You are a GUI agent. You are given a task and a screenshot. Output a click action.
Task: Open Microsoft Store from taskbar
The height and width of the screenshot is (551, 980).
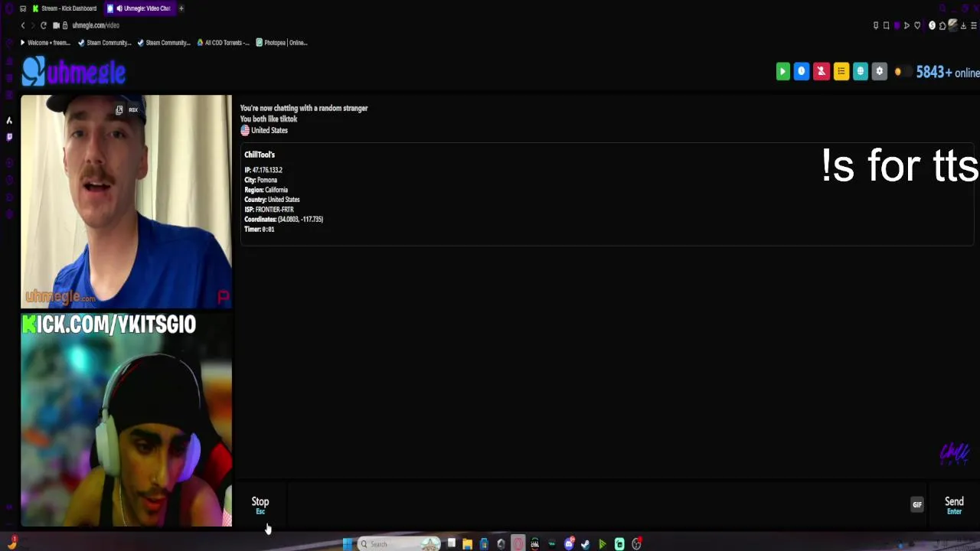[484, 544]
